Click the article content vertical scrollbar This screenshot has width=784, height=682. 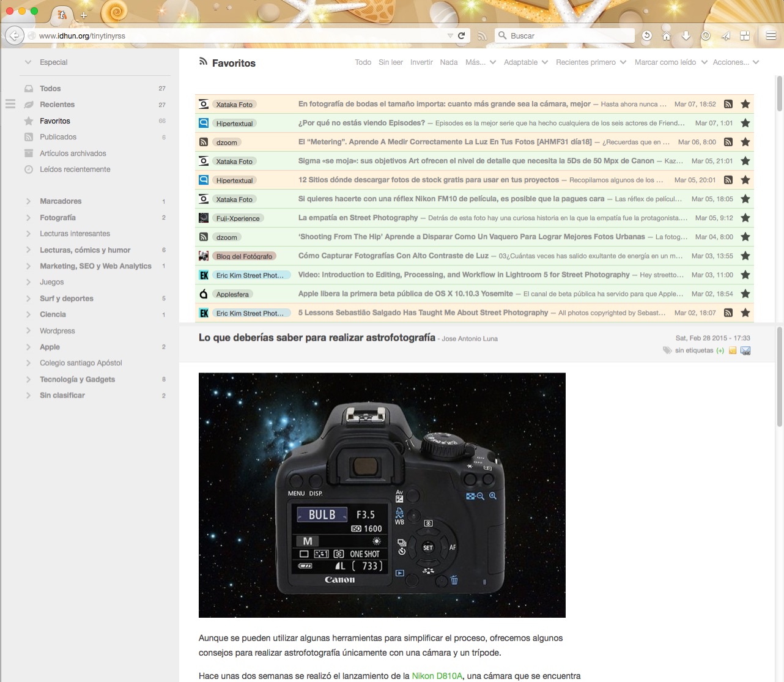pos(780,376)
